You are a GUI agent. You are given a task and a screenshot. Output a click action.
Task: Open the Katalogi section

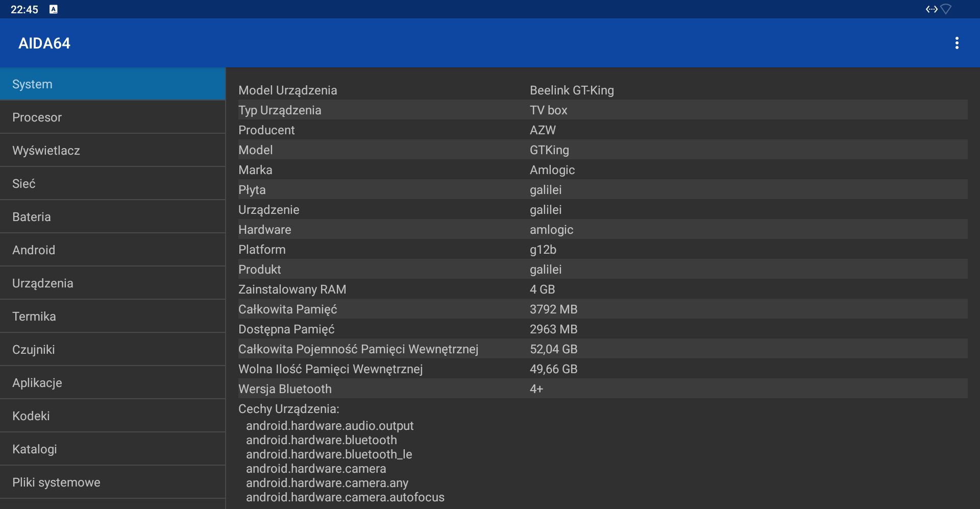(x=112, y=449)
